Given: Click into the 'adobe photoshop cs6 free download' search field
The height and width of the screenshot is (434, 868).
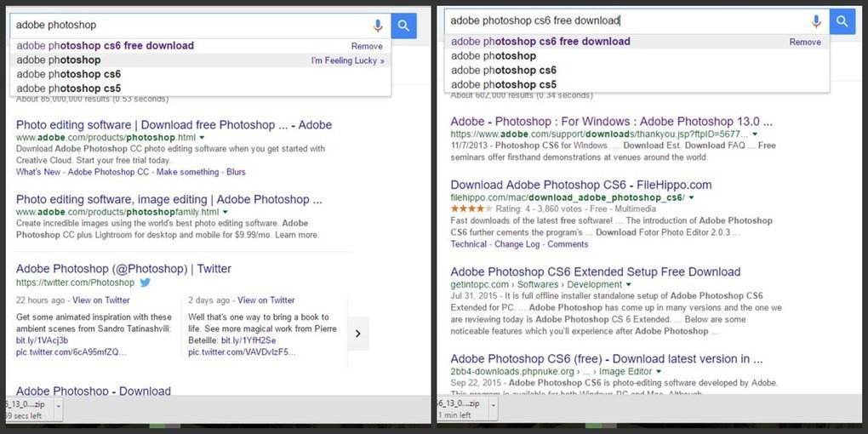Looking at the screenshot, I should [x=621, y=20].
